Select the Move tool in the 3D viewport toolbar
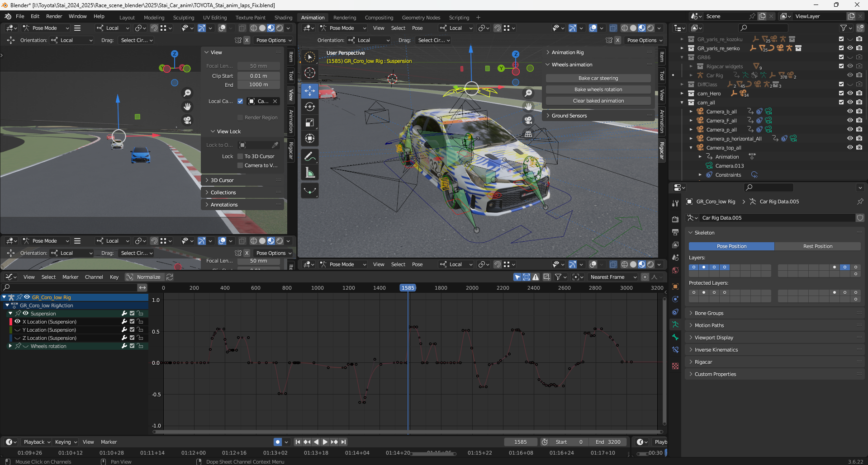This screenshot has width=868, height=465. pyautogui.click(x=310, y=91)
